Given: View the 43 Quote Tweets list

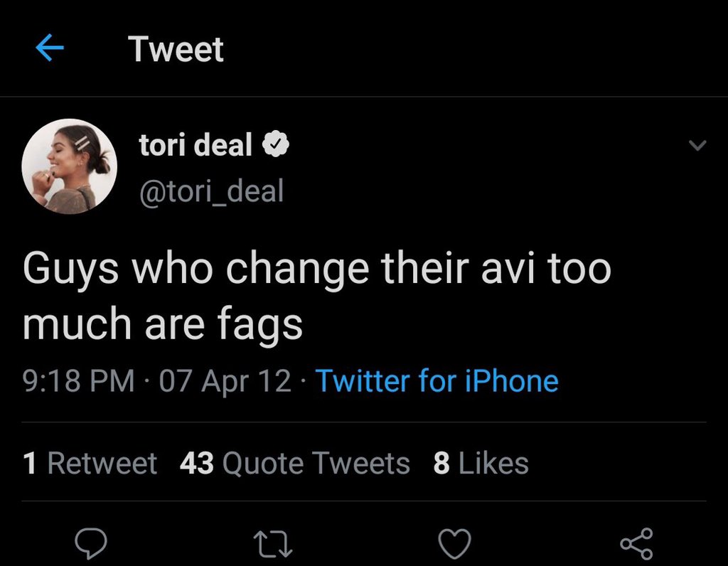Looking at the screenshot, I should tap(295, 463).
